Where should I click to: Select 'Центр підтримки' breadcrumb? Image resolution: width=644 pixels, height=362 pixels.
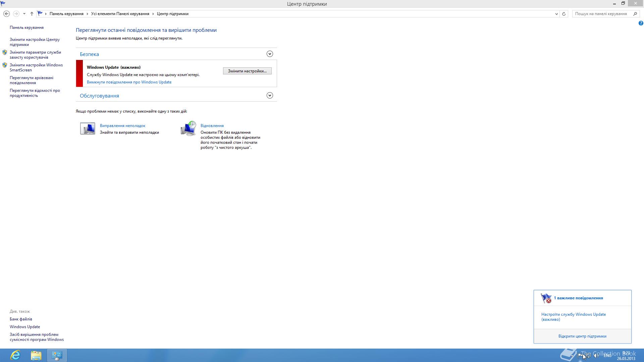(x=173, y=14)
